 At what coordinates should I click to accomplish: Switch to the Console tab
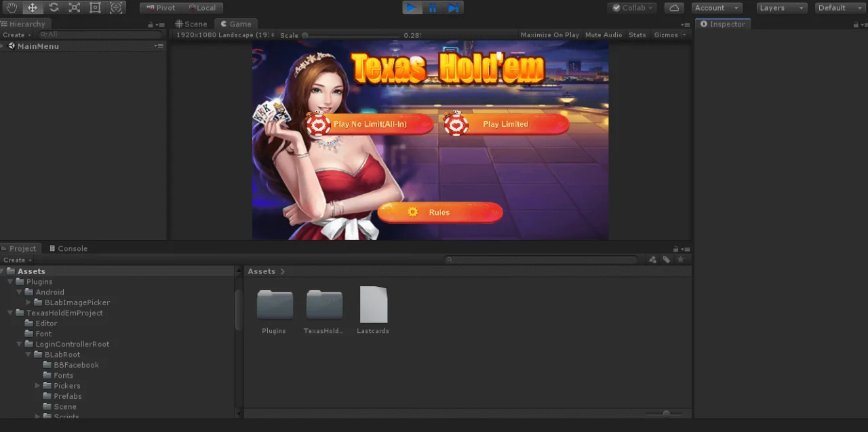coord(68,249)
